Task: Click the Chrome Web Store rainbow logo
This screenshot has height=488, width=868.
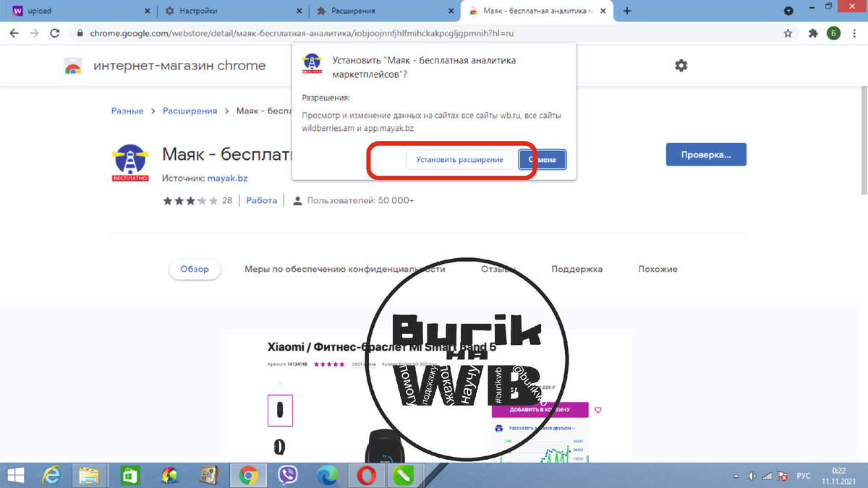Action: 73,66
